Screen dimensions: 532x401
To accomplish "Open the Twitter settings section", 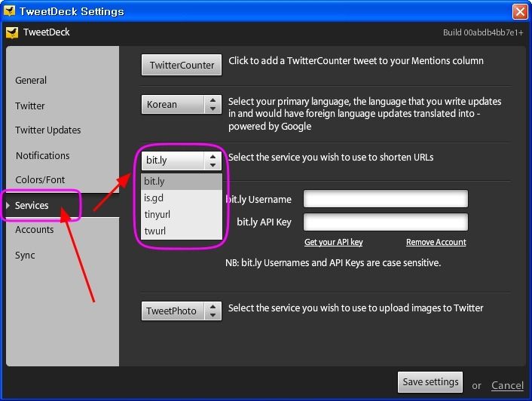I will click(30, 106).
